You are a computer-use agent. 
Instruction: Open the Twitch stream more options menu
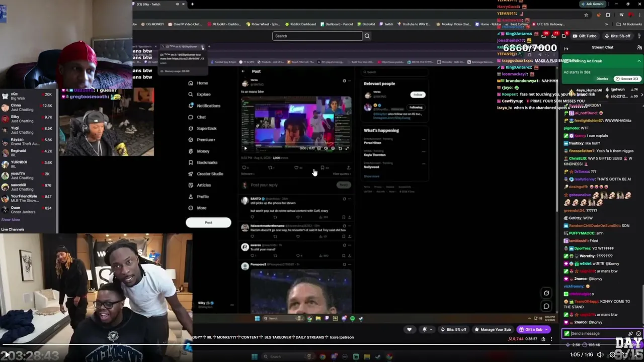click(551, 339)
